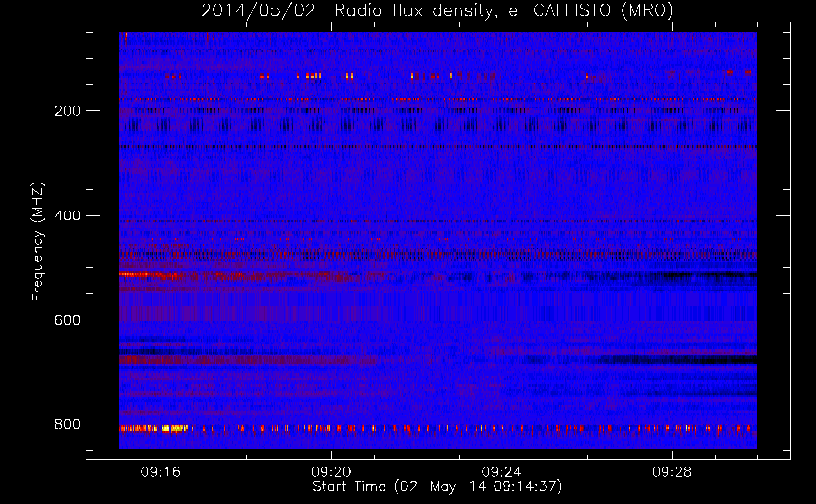Click the 09:16 time tick label
The width and height of the screenshot is (816, 504).
tap(161, 472)
